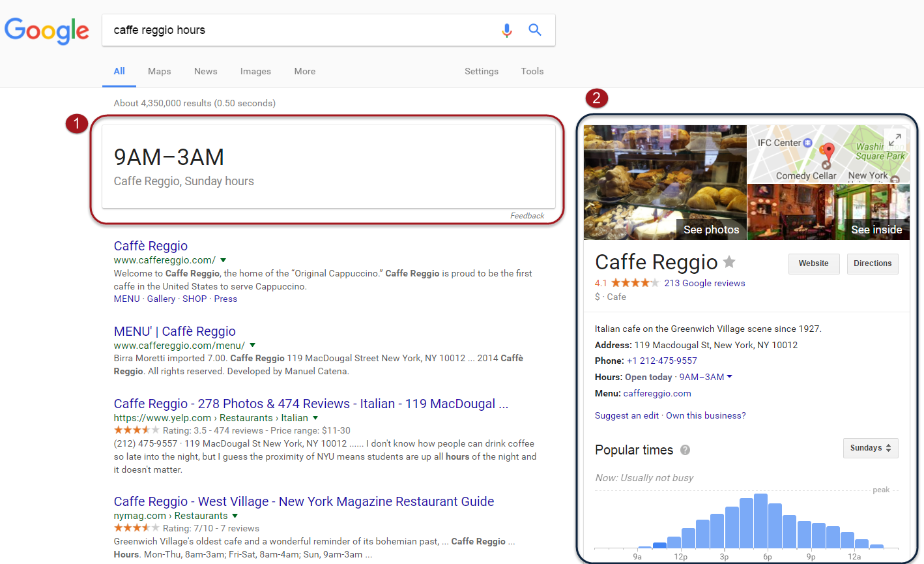
Task: Expand the yelp.com result options arrow
Action: pyautogui.click(x=315, y=418)
